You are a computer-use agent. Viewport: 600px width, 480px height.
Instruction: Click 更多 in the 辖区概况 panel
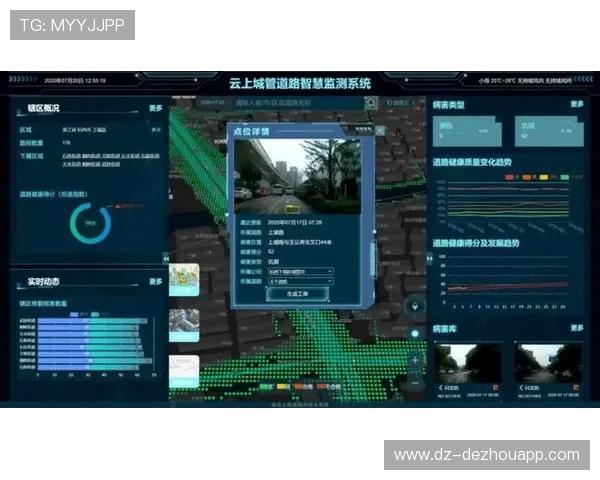156,108
